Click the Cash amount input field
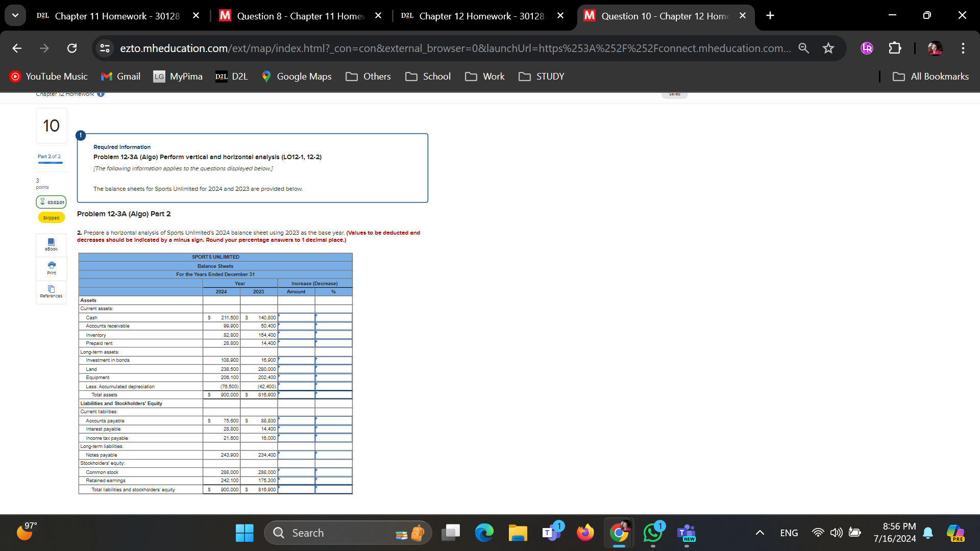This screenshot has height=551, width=980. (296, 317)
